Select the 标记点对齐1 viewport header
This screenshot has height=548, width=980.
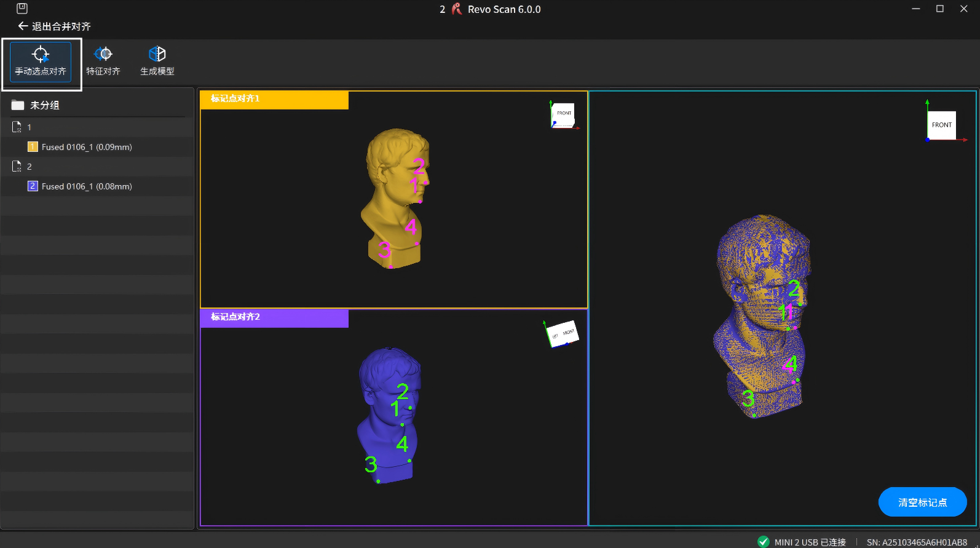[274, 100]
